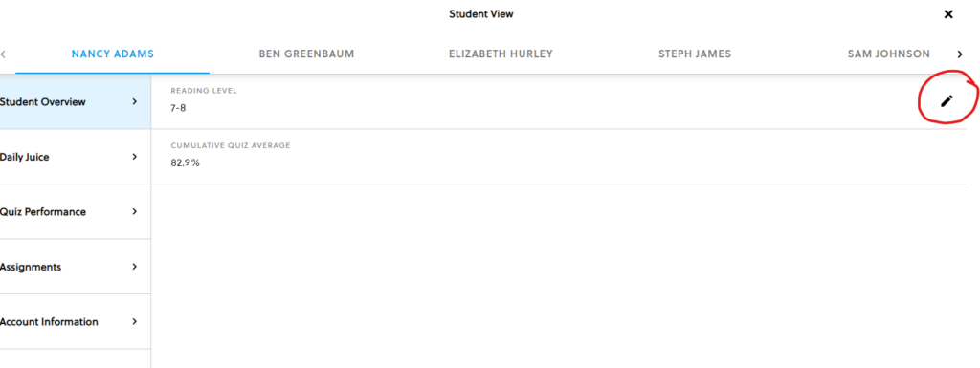The image size is (980, 368).
Task: Expand the Account Information chevron
Action: pos(134,322)
